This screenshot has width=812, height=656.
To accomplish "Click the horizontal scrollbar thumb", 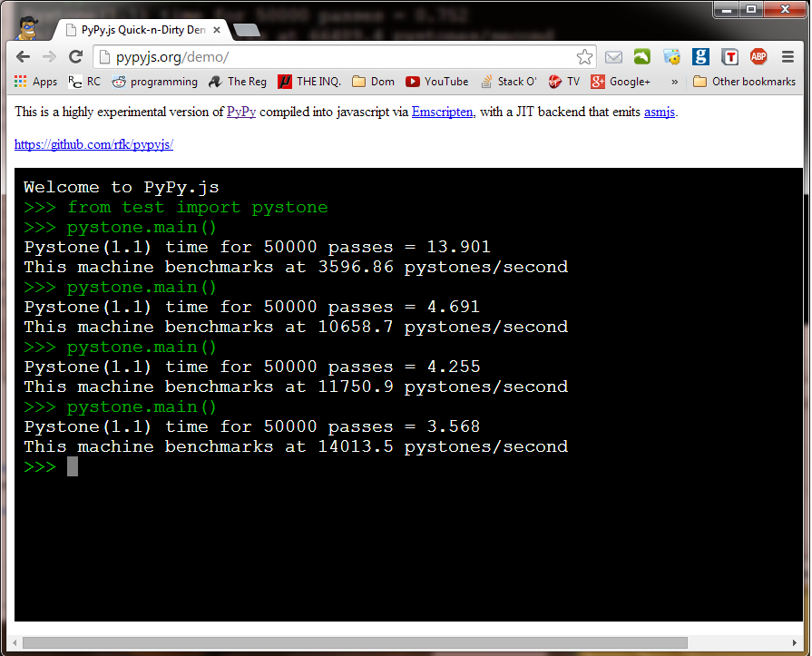I will pos(355,643).
